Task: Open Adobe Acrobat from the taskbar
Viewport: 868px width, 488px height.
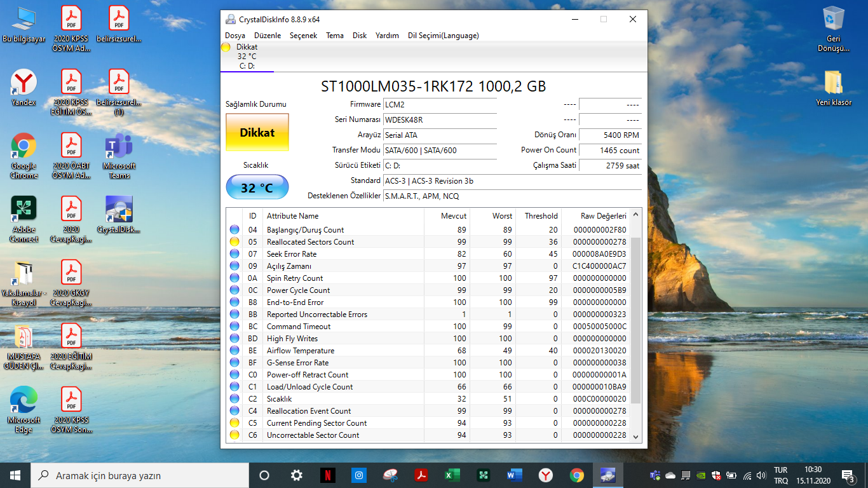Action: coord(421,475)
